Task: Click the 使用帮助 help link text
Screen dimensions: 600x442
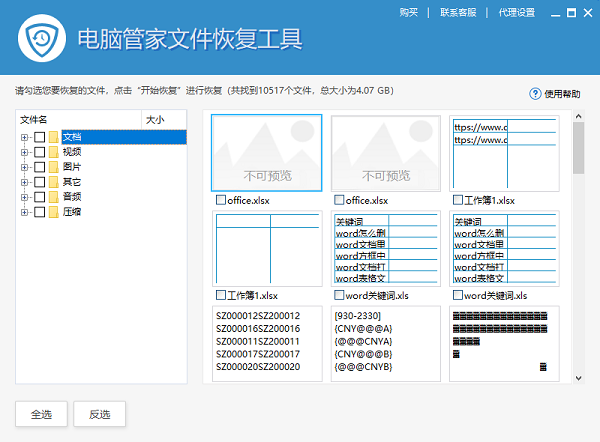Action: click(x=562, y=94)
